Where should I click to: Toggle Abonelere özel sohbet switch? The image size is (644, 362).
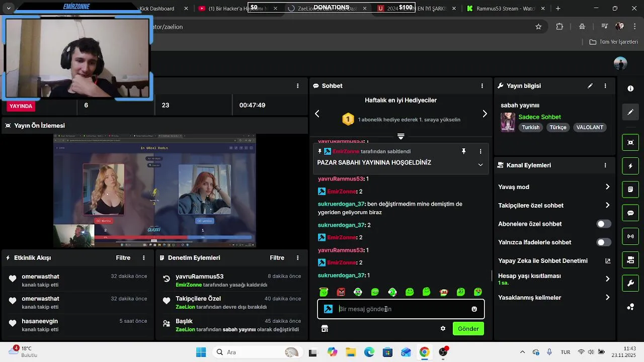tap(604, 224)
